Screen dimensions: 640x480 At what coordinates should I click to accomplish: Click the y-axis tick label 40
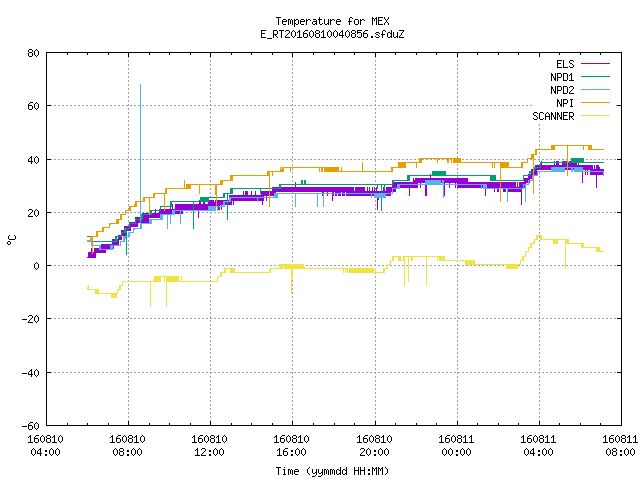[33, 160]
